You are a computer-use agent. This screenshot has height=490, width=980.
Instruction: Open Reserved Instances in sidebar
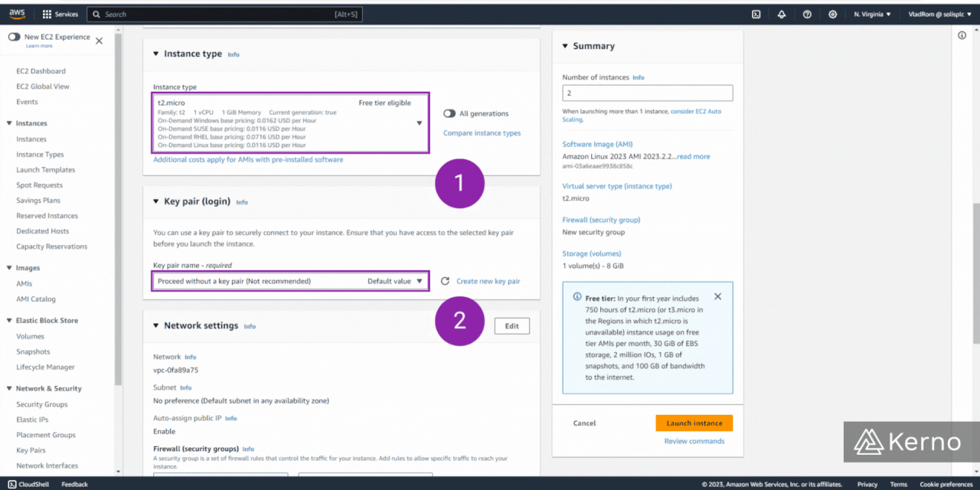coord(47,216)
